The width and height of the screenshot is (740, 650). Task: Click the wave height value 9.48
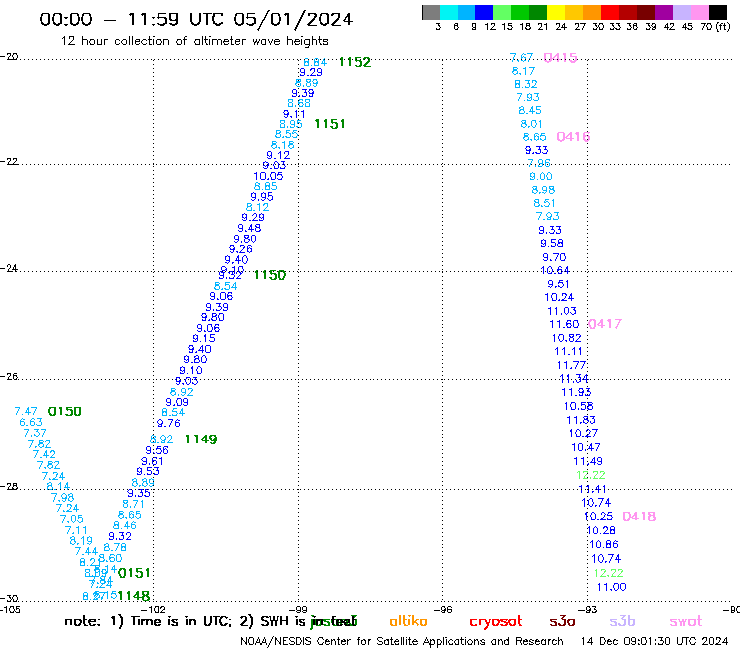pos(249,228)
